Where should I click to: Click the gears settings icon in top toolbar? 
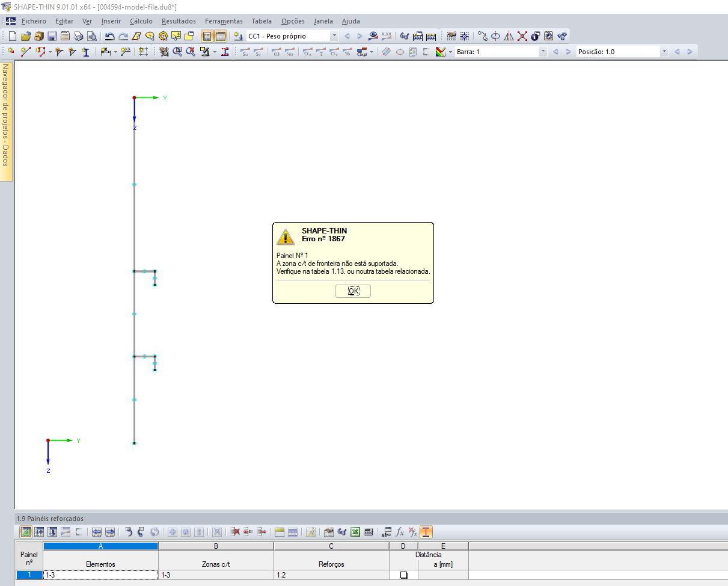click(x=562, y=36)
